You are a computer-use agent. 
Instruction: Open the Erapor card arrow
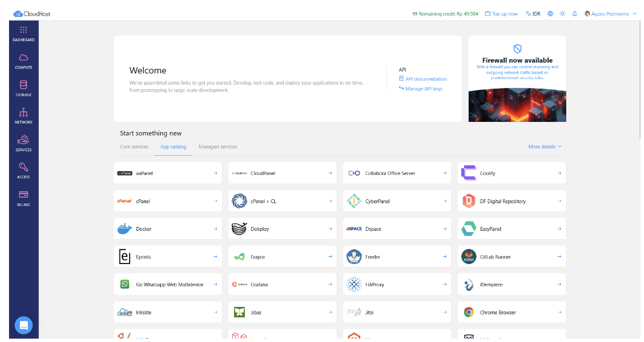[x=330, y=256]
